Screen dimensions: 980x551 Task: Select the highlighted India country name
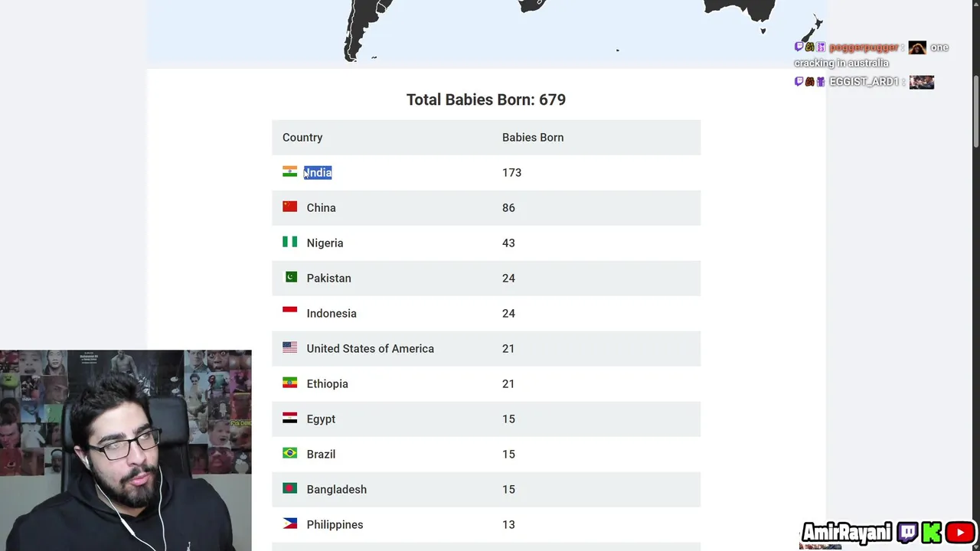pyautogui.click(x=318, y=173)
